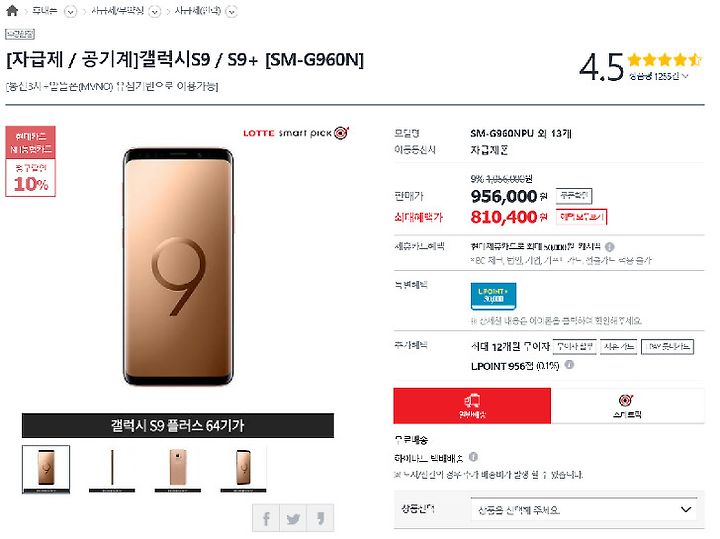Open the third share icon beside Twitter
720x539 pixels.
tap(320, 519)
